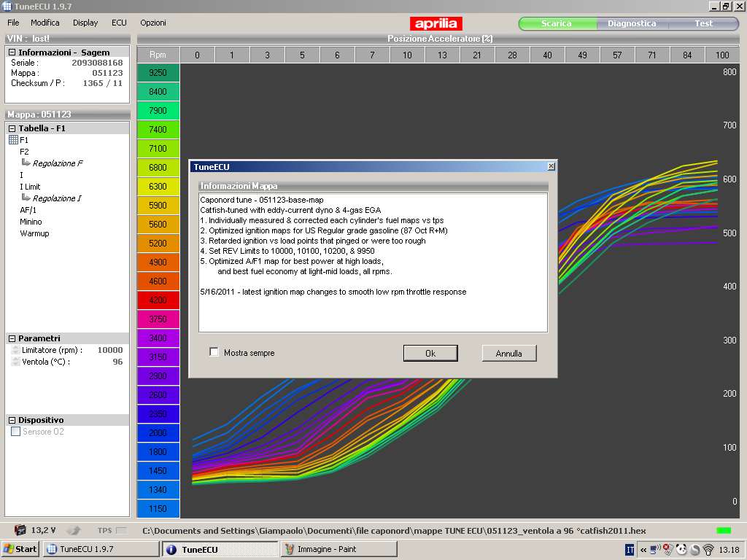Viewport: 747px width, 560px height.
Task: Click the 1150 rpm row header
Action: [x=158, y=508]
